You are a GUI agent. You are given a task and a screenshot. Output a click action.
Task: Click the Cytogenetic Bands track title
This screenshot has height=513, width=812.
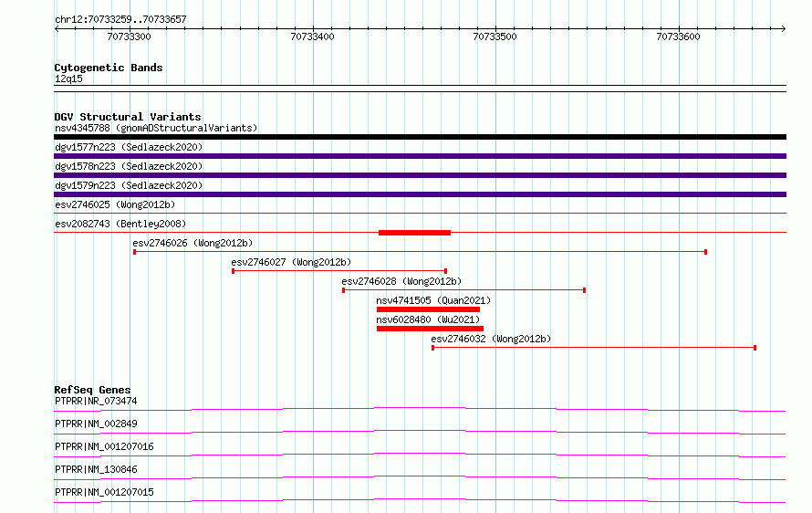pyautogui.click(x=109, y=68)
